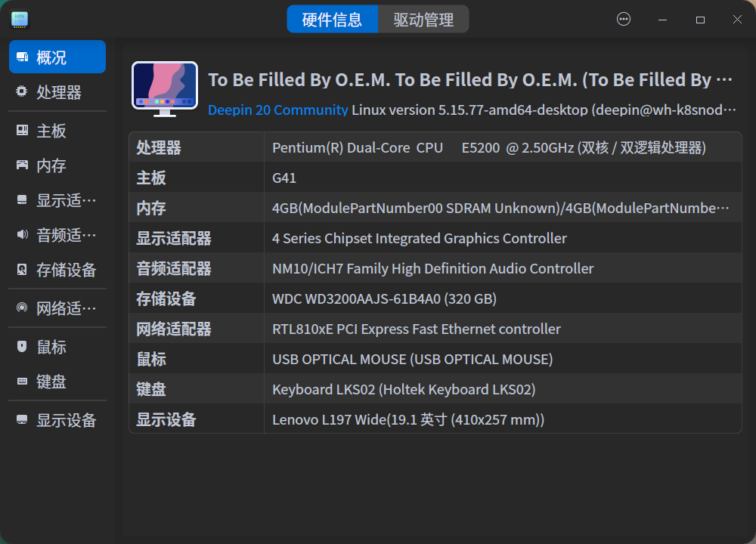The height and width of the screenshot is (544, 756).
Task: Click the WDC WD3200AAJS storage row
Action: click(435, 299)
